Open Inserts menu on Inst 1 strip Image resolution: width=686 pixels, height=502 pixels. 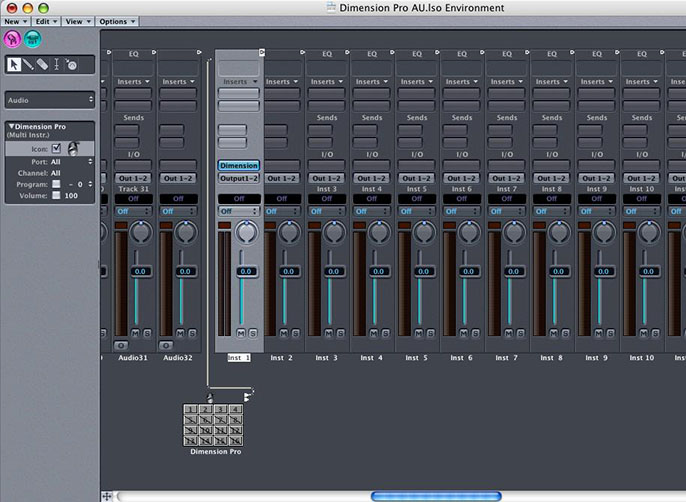point(240,82)
